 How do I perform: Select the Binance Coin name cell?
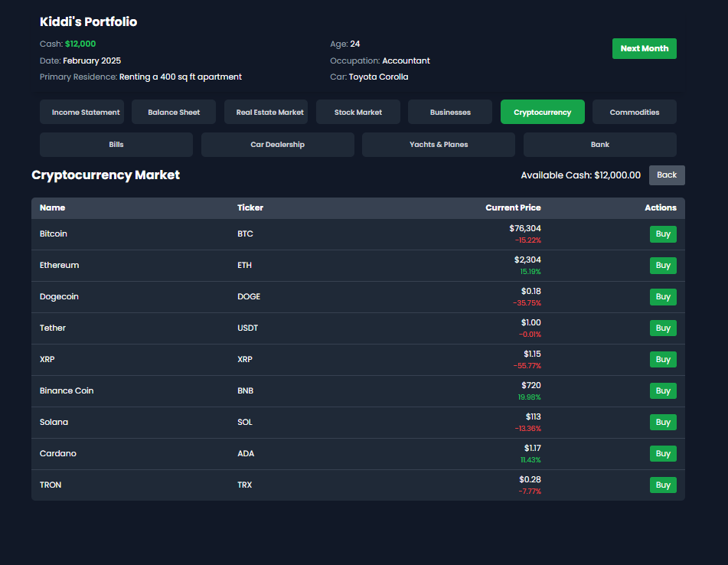coord(67,390)
